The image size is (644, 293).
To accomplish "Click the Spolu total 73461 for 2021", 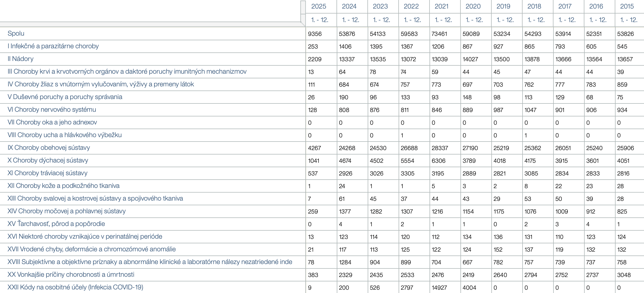I will [439, 34].
